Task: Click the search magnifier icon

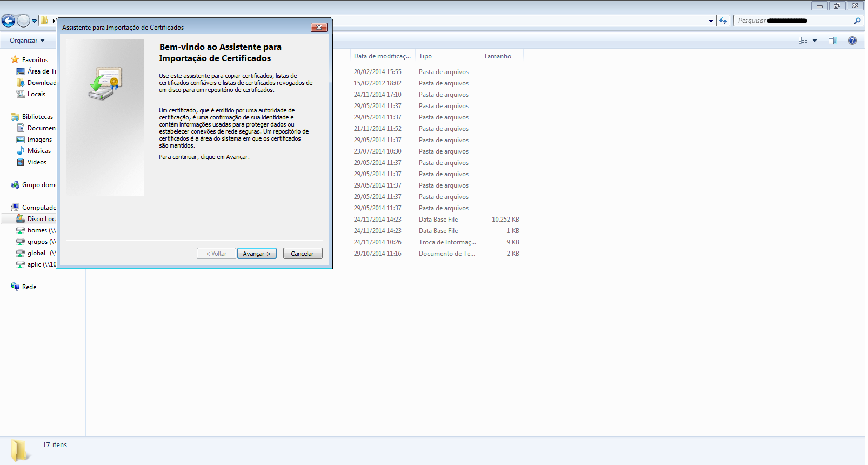Action: tap(857, 21)
